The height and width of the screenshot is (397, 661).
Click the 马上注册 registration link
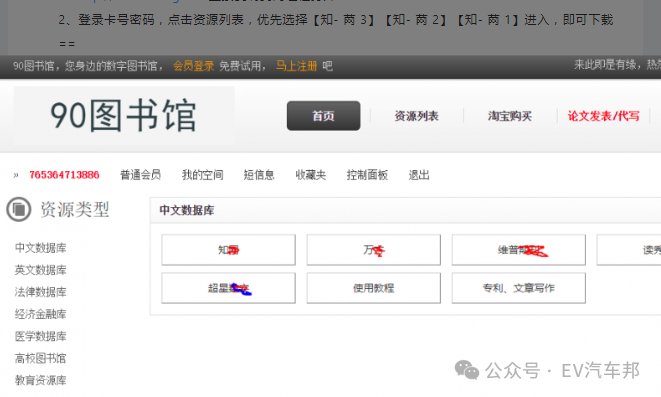click(296, 66)
